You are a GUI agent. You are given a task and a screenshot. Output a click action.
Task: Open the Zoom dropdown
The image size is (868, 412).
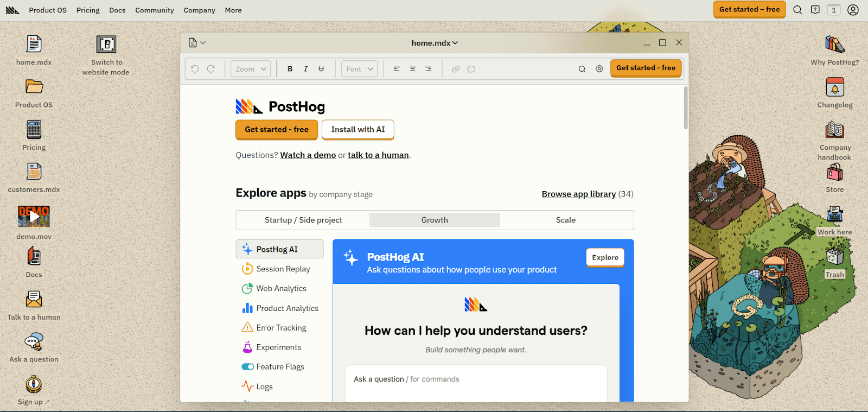coord(251,69)
